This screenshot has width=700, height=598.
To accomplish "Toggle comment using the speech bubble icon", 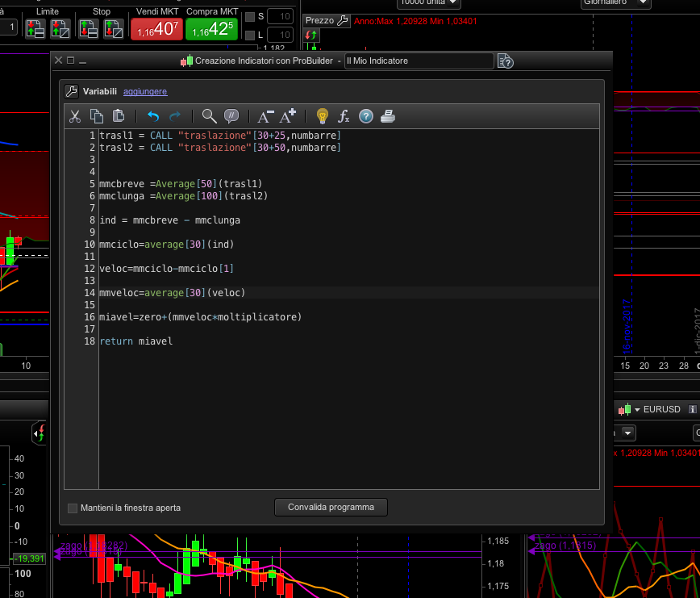I will pos(231,116).
